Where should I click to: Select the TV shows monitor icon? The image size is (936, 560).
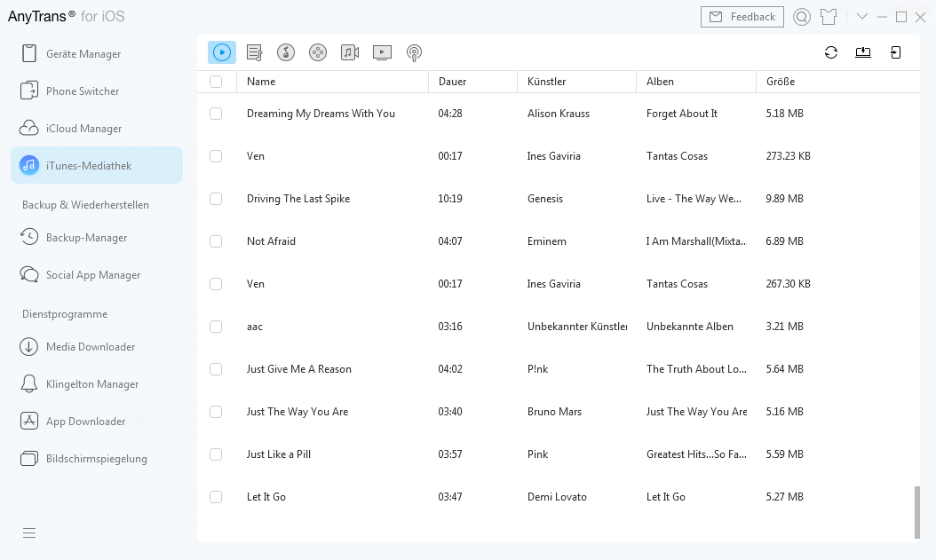click(382, 52)
